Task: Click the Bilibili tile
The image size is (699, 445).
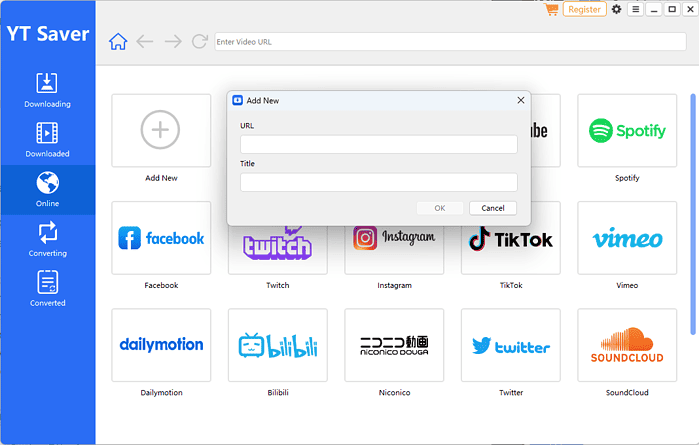Action: pyautogui.click(x=277, y=345)
